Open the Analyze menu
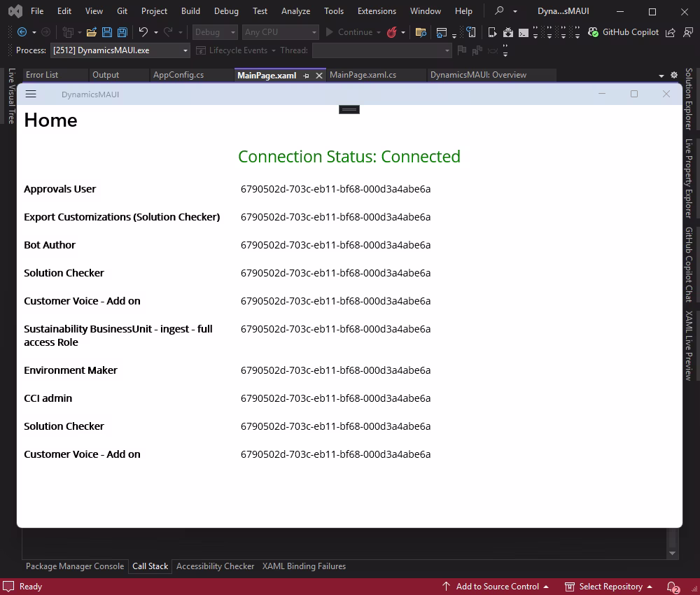Image resolution: width=700 pixels, height=595 pixels. [295, 11]
